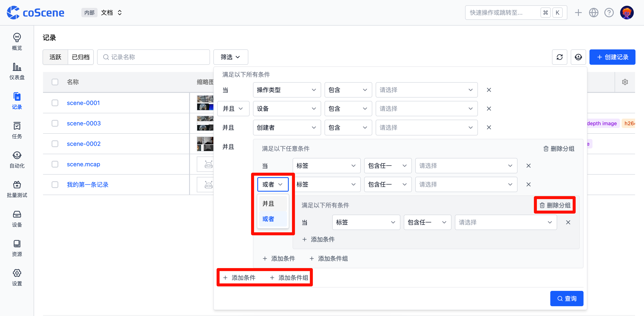Open the record scene-0003
This screenshot has width=644, height=316.
coord(83,123)
